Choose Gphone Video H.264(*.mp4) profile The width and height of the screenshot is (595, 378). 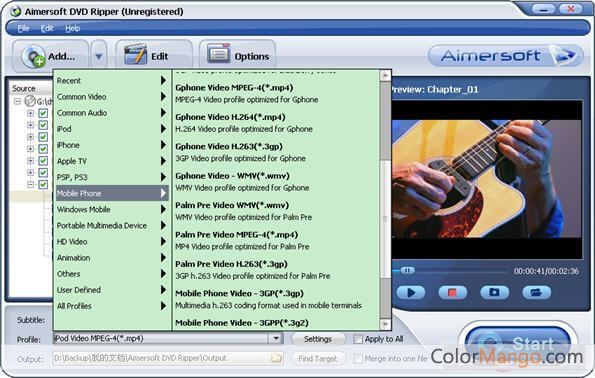[x=276, y=123]
